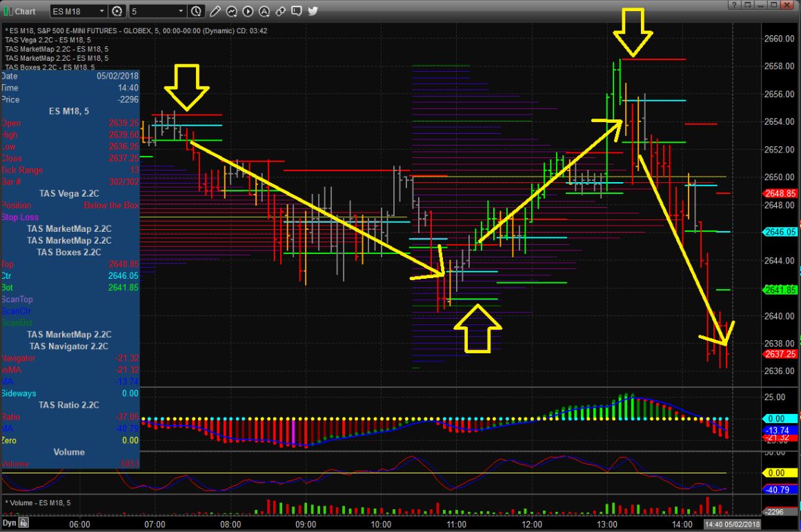The height and width of the screenshot is (532, 801).
Task: Click the Low value 2636.25
Action: click(123, 146)
